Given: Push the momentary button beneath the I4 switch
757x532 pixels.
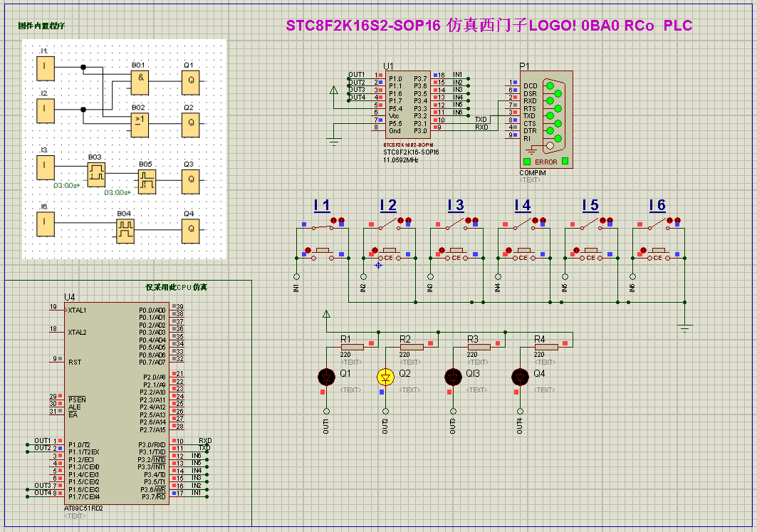Looking at the screenshot, I should (524, 254).
